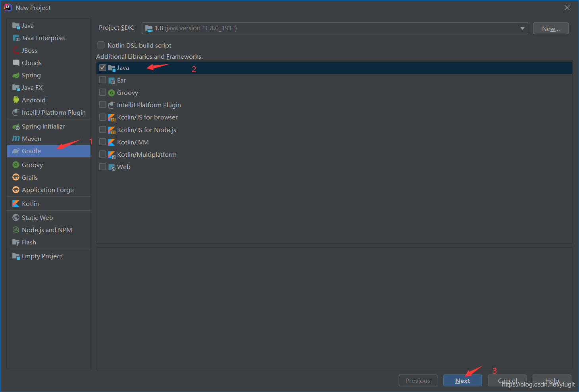Check the IntelliJ Platform Plugin framework checkbox
The width and height of the screenshot is (579, 392).
(102, 105)
